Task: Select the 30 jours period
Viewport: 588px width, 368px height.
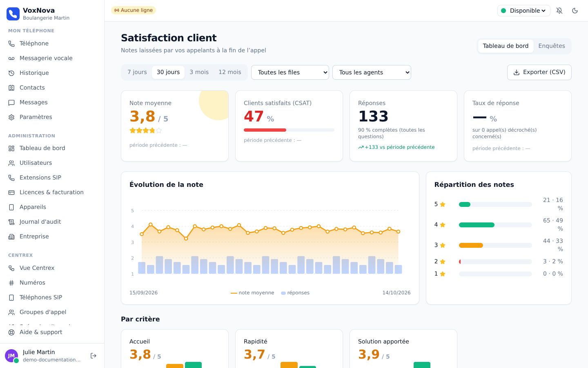Action: pyautogui.click(x=168, y=72)
